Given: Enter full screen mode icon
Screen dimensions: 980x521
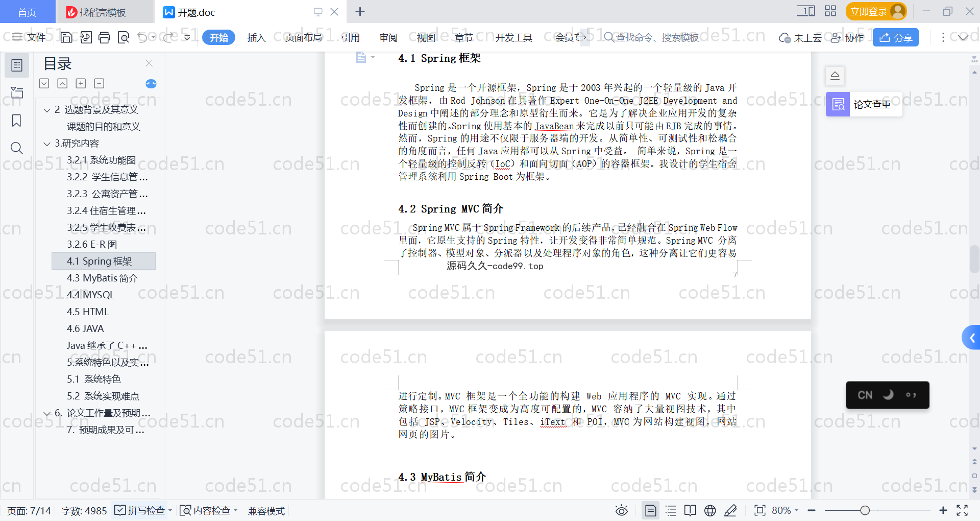Looking at the screenshot, I should [962, 510].
